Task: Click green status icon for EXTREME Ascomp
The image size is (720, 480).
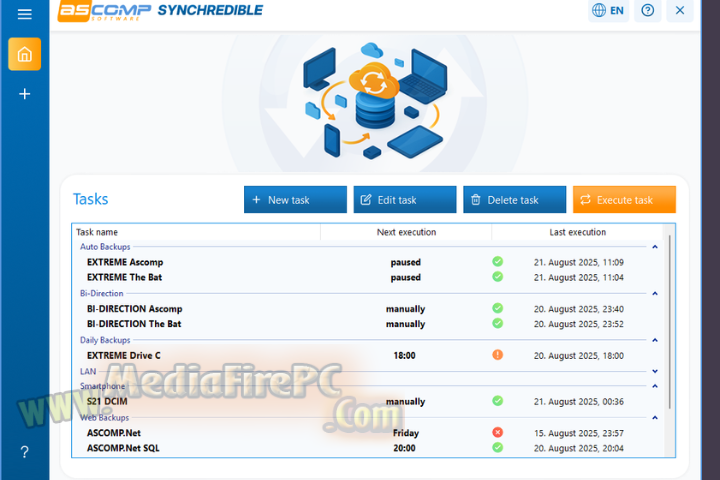Action: click(497, 262)
